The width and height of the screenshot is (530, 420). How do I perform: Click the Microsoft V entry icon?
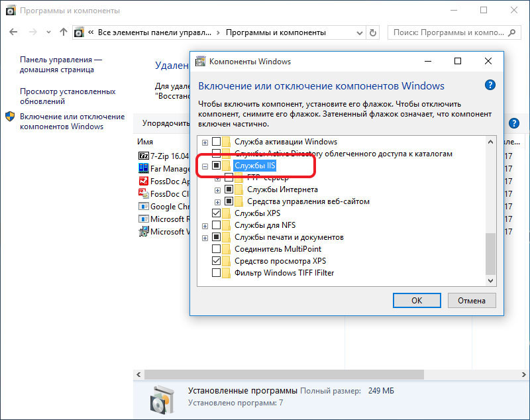tap(144, 231)
